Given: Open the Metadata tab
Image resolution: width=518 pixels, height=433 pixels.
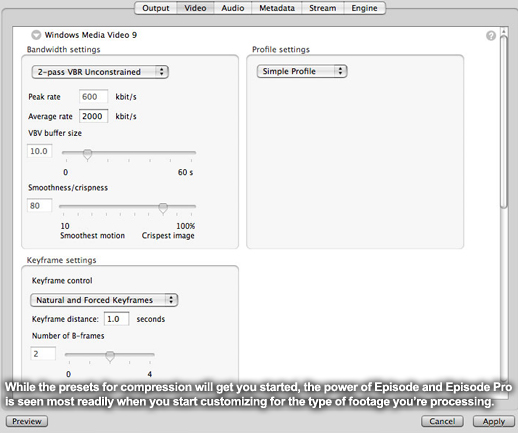Looking at the screenshot, I should (x=277, y=8).
